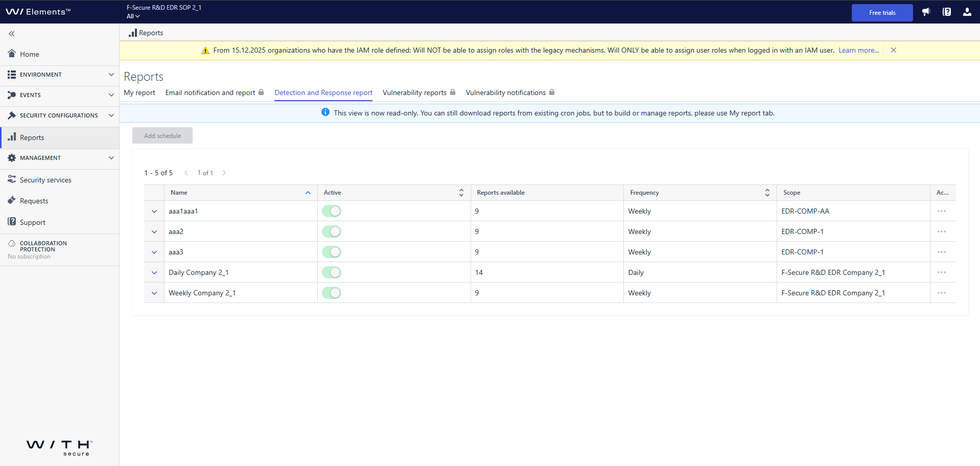
Task: Expand the aaa2 report row
Action: click(154, 231)
